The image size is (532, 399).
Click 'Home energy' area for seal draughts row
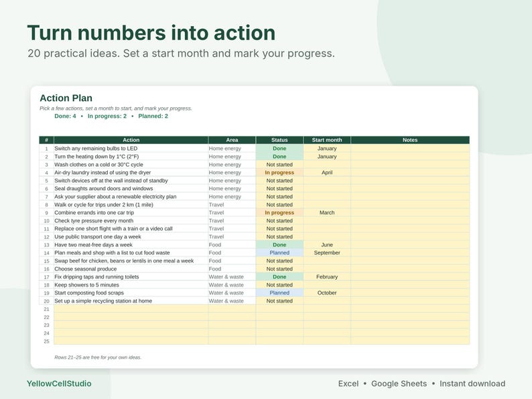[x=232, y=189]
